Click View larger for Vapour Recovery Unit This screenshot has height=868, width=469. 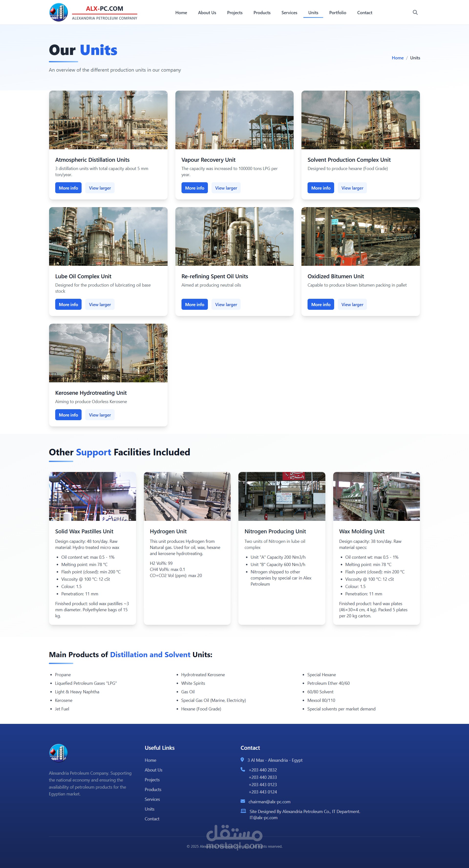(x=226, y=188)
